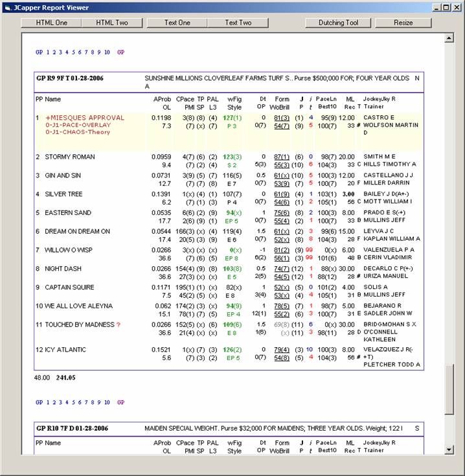This screenshot has height=476, width=465.
Task: Click the blue GP link in lower nav
Action: pos(39,402)
